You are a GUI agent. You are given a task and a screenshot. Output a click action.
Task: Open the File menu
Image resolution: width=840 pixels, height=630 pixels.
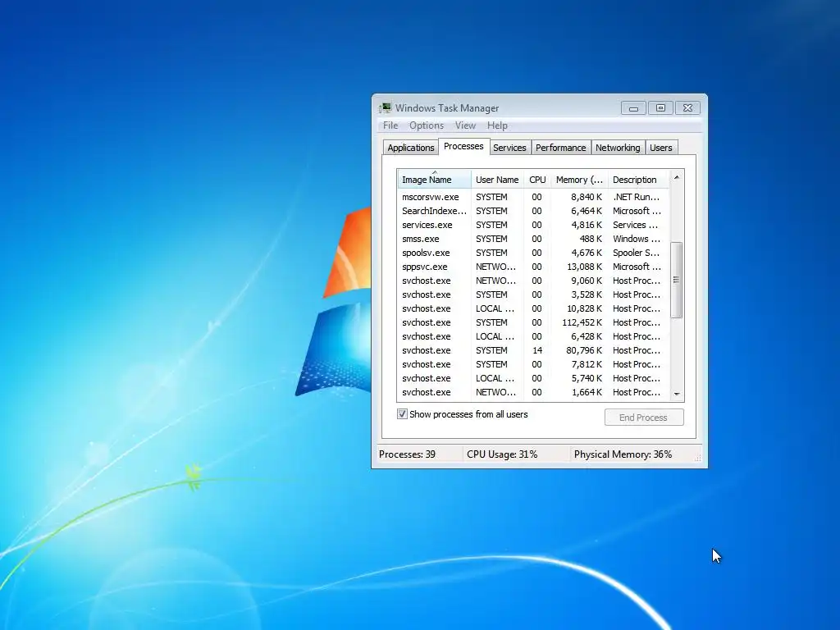390,126
